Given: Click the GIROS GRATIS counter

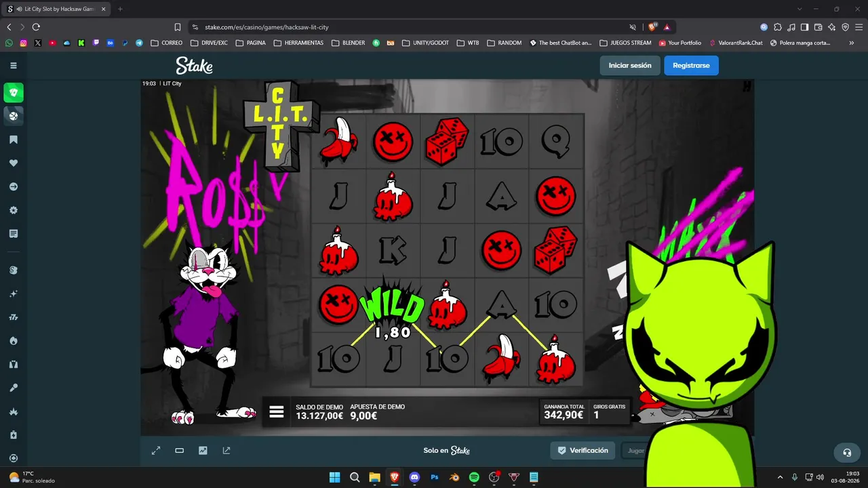Looking at the screenshot, I should (609, 411).
